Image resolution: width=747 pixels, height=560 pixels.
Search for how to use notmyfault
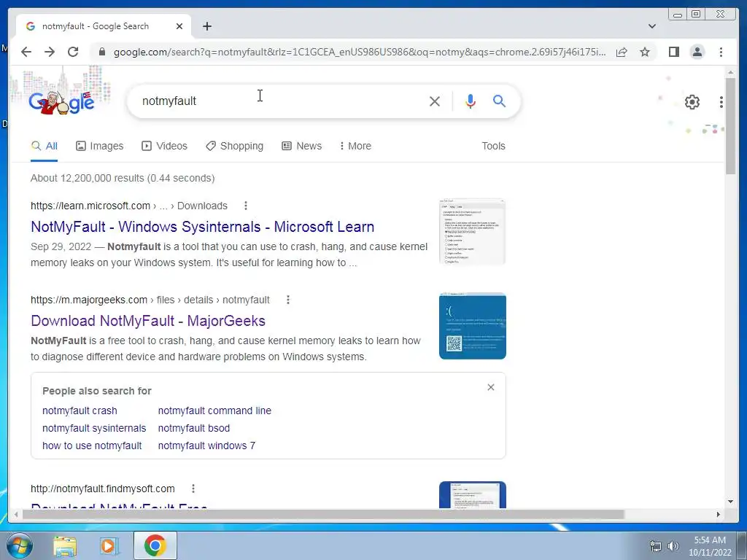click(x=92, y=446)
